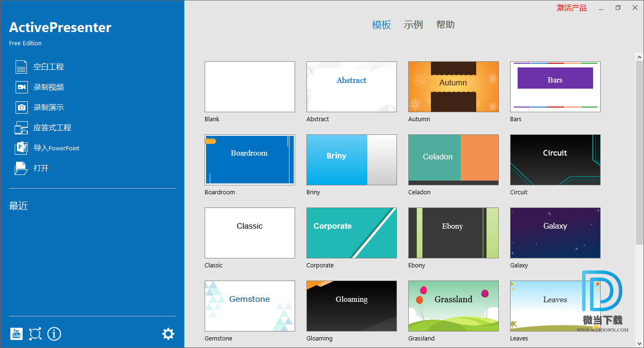Click 打开 label
This screenshot has width=644, height=348.
click(41, 168)
